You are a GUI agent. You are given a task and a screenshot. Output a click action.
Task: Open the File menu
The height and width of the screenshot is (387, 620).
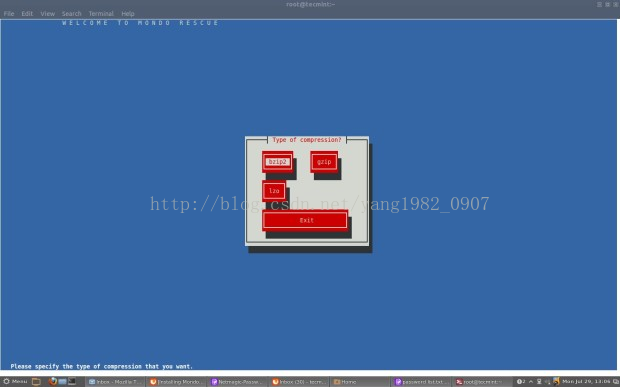click(x=9, y=13)
